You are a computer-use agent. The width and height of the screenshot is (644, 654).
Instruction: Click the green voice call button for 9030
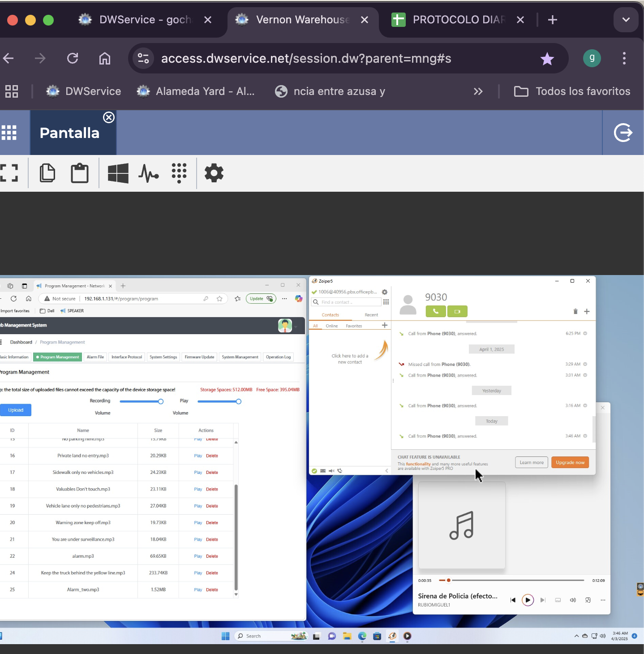tap(436, 311)
